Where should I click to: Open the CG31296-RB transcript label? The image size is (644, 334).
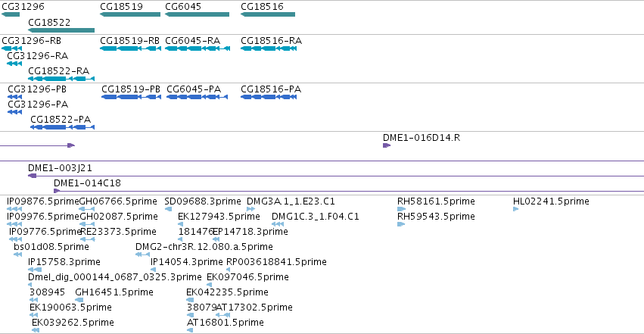(x=32, y=41)
